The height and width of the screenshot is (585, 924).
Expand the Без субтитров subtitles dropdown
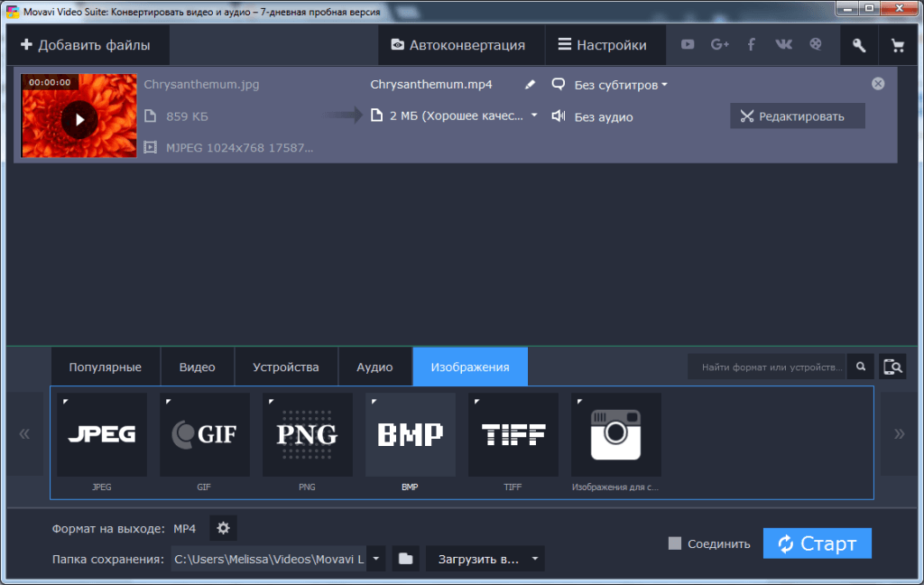[x=621, y=85]
